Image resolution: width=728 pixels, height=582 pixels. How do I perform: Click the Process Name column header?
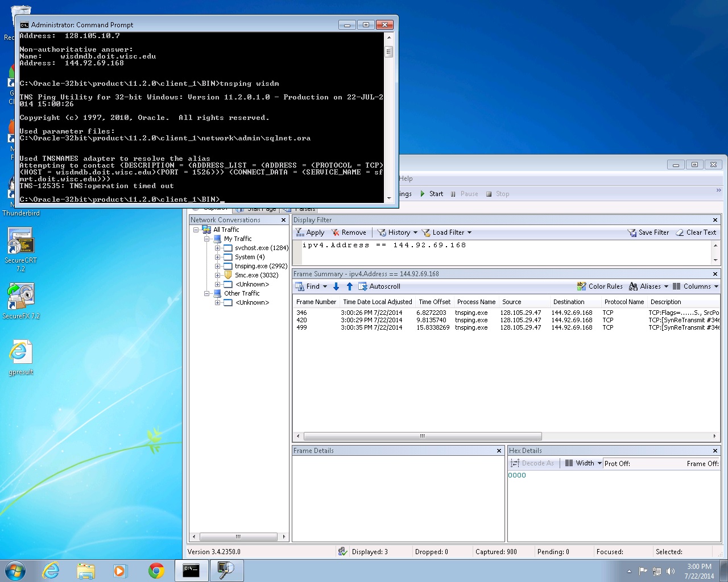tap(476, 302)
